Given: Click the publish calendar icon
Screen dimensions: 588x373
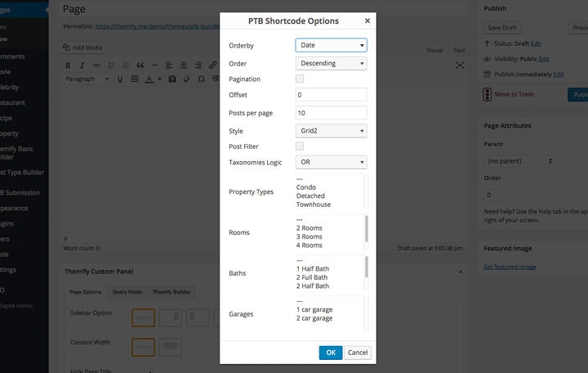Looking at the screenshot, I should pos(487,74).
